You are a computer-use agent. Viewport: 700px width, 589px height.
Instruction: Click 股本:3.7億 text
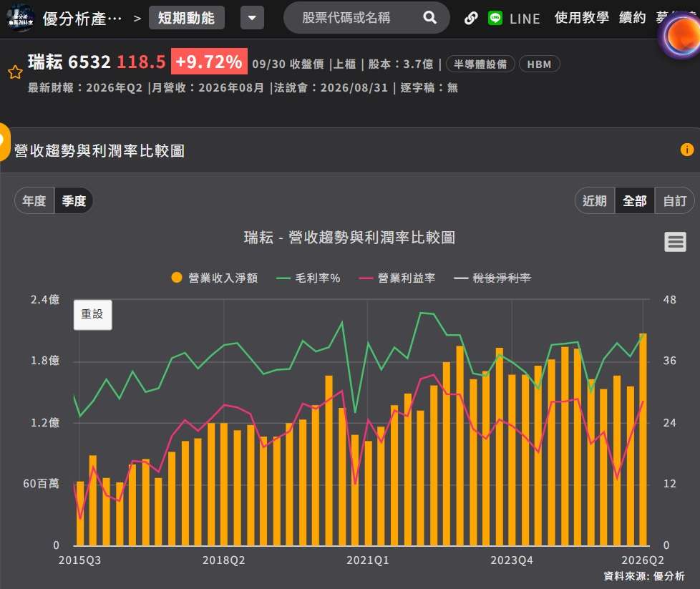click(x=400, y=64)
